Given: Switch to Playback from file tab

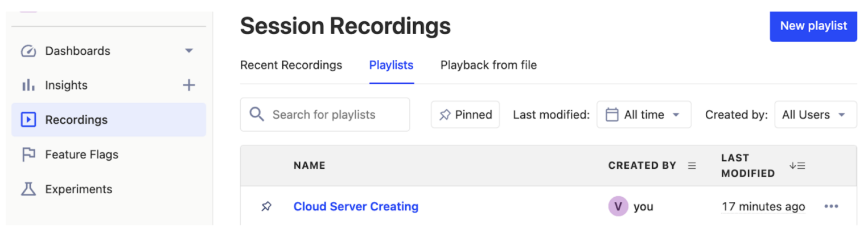Looking at the screenshot, I should (x=488, y=65).
